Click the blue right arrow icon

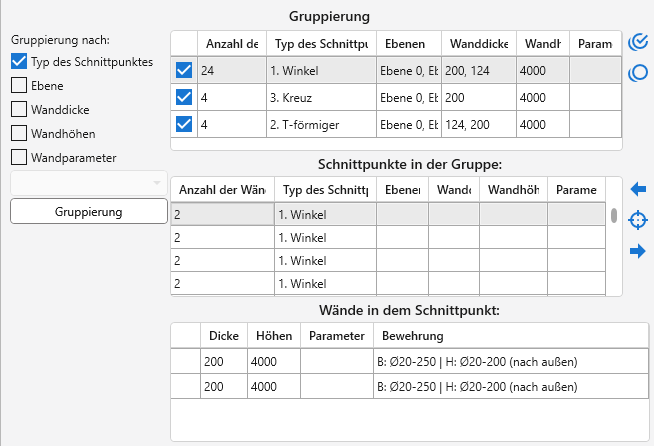tap(638, 251)
